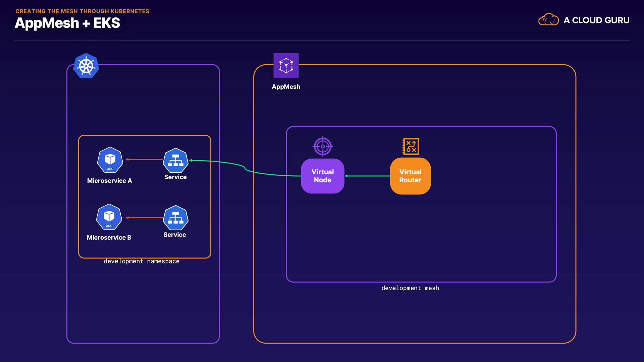
Task: Click the orange route icon above Virtual Router
Action: [x=411, y=146]
